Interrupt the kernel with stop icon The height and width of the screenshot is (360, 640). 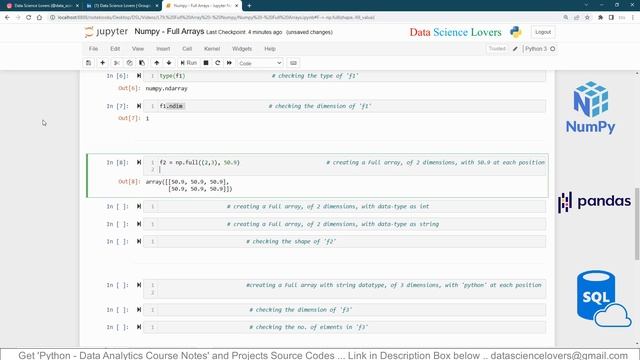[x=206, y=63]
